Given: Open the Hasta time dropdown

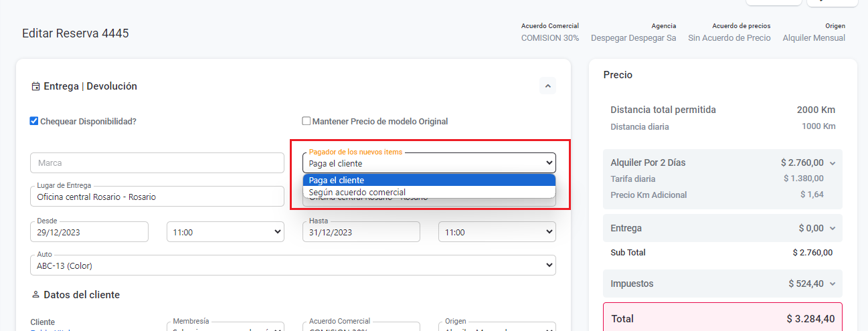Looking at the screenshot, I should point(497,232).
